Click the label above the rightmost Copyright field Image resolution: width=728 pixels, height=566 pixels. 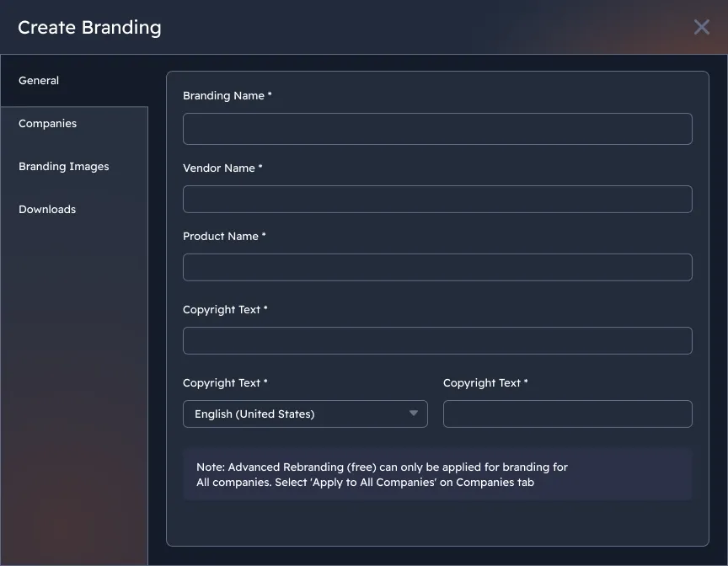485,383
